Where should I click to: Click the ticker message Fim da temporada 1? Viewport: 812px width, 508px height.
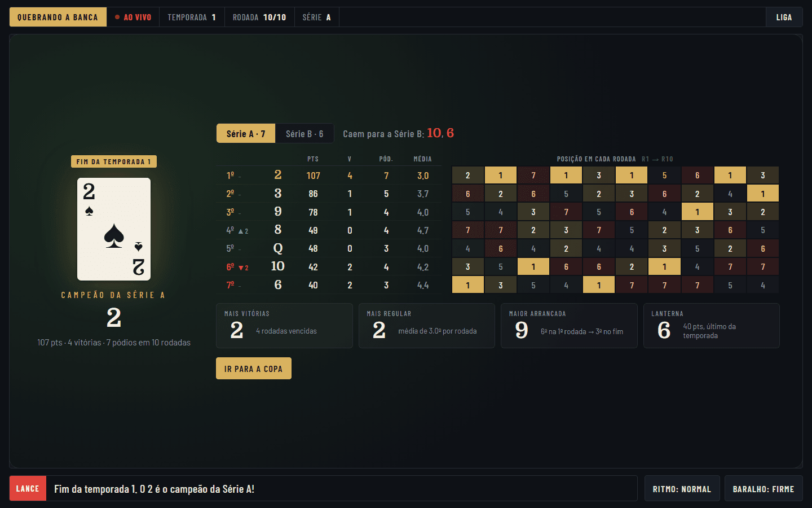pyautogui.click(x=154, y=489)
